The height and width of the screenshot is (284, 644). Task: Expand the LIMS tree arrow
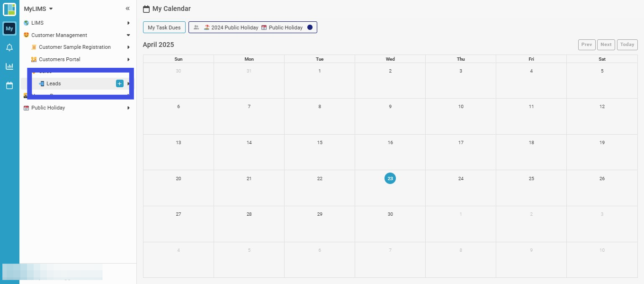128,23
